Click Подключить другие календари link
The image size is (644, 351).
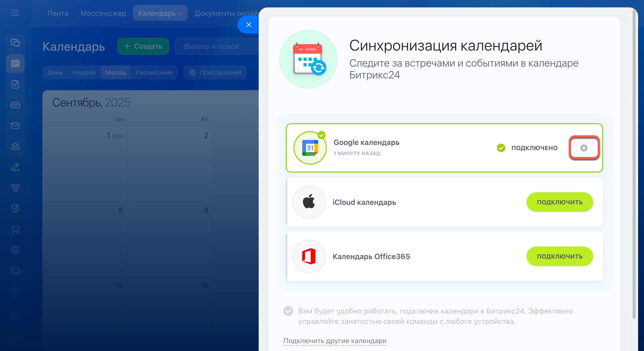tap(335, 341)
